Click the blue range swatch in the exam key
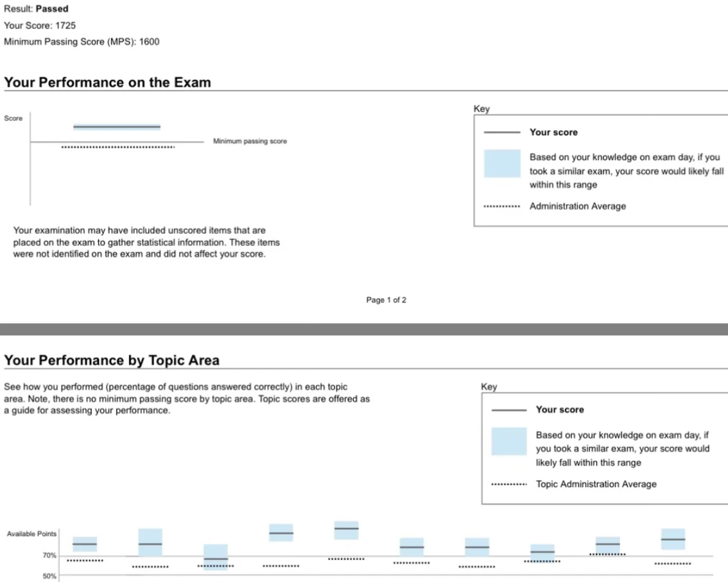728x582 pixels. pyautogui.click(x=501, y=164)
